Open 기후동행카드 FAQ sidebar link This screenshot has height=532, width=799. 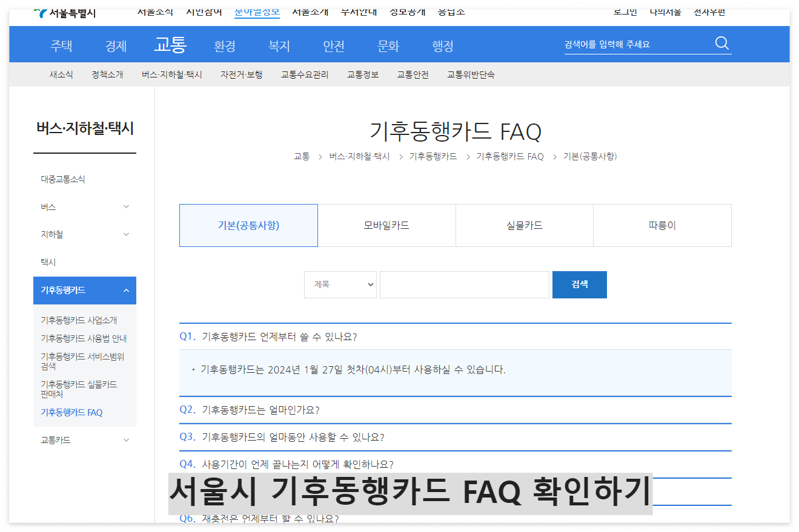coord(71,412)
